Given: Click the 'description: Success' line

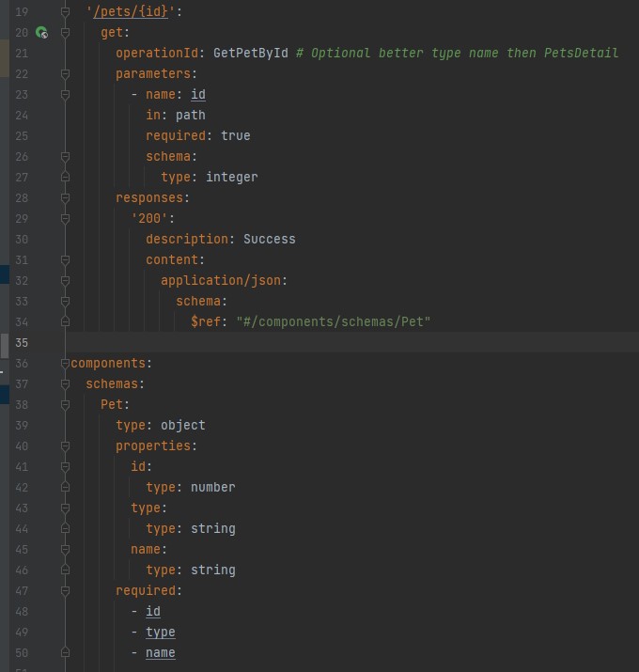Looking at the screenshot, I should coord(220,239).
